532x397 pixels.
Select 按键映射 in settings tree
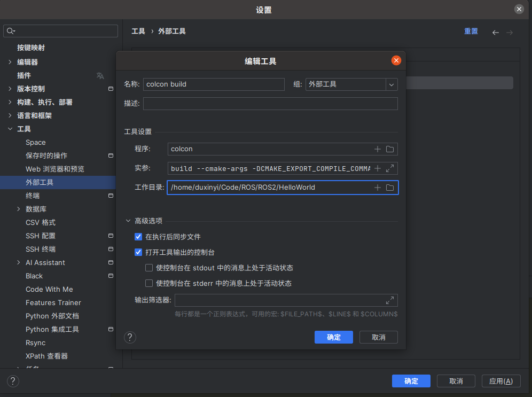pyautogui.click(x=31, y=48)
